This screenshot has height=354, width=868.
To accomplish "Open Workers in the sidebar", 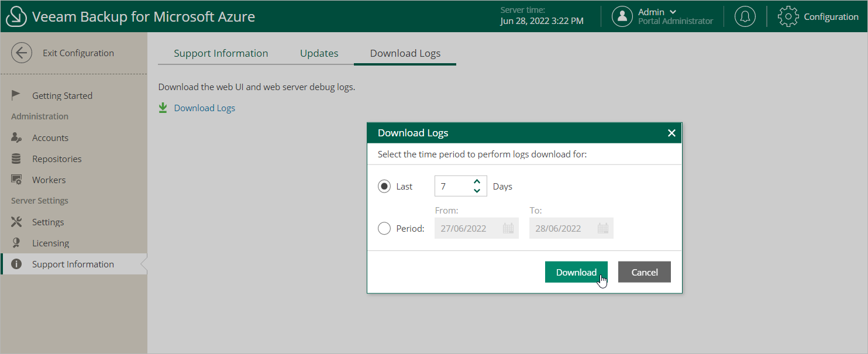I will tap(74, 180).
